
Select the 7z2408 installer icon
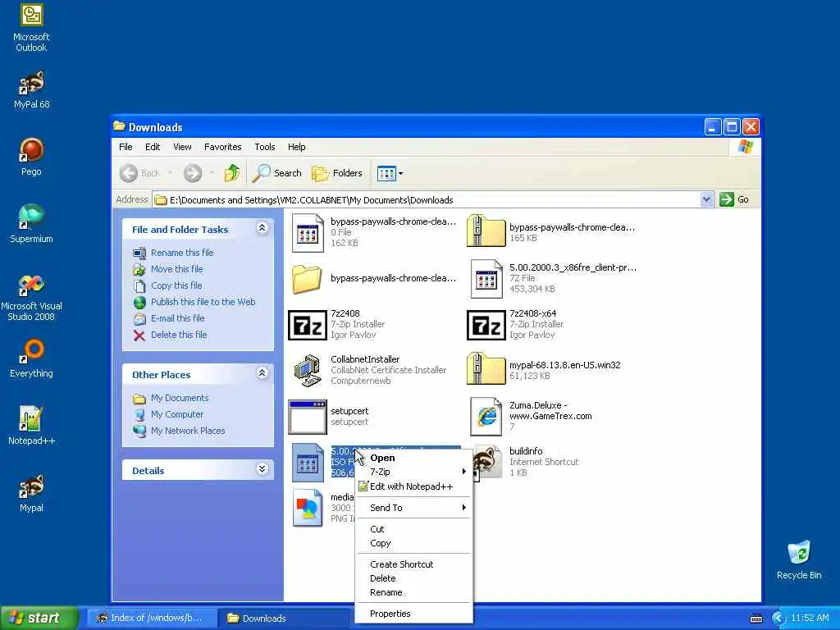coord(307,325)
